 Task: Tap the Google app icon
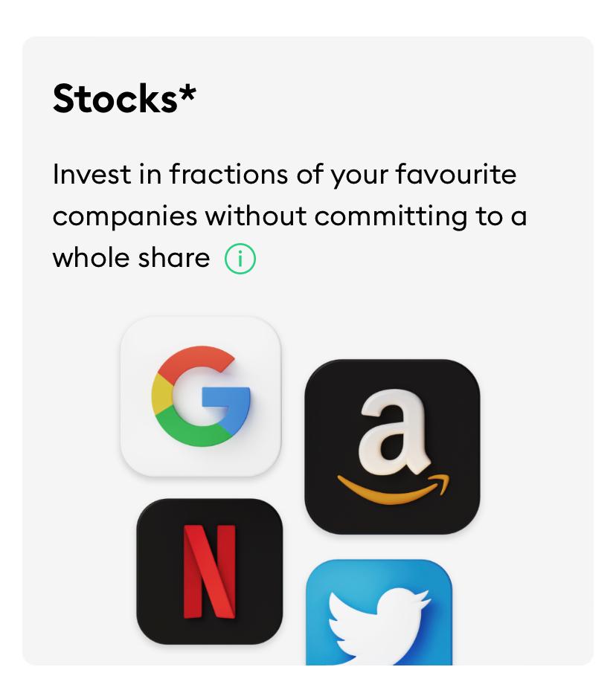pyautogui.click(x=201, y=396)
